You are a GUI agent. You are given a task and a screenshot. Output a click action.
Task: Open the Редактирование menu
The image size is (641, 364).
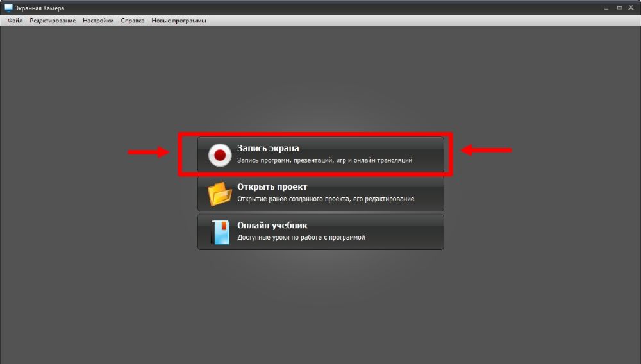53,21
